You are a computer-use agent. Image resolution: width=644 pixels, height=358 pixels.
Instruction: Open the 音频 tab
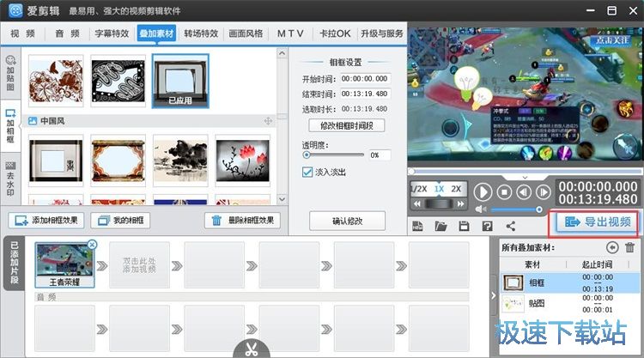tap(67, 33)
